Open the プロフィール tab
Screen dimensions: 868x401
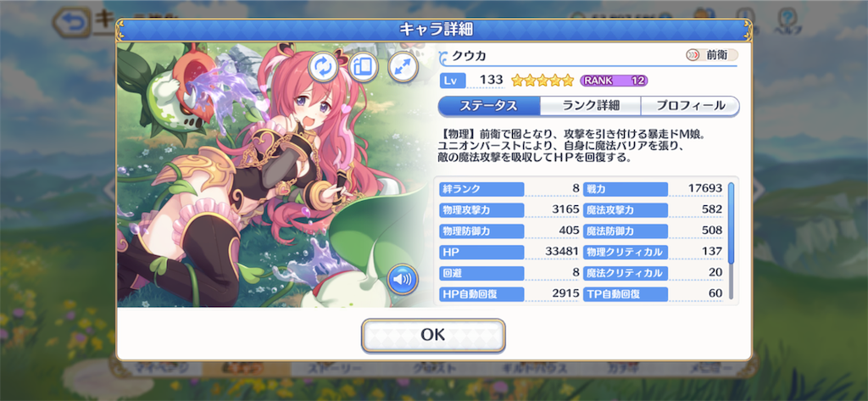coord(690,106)
